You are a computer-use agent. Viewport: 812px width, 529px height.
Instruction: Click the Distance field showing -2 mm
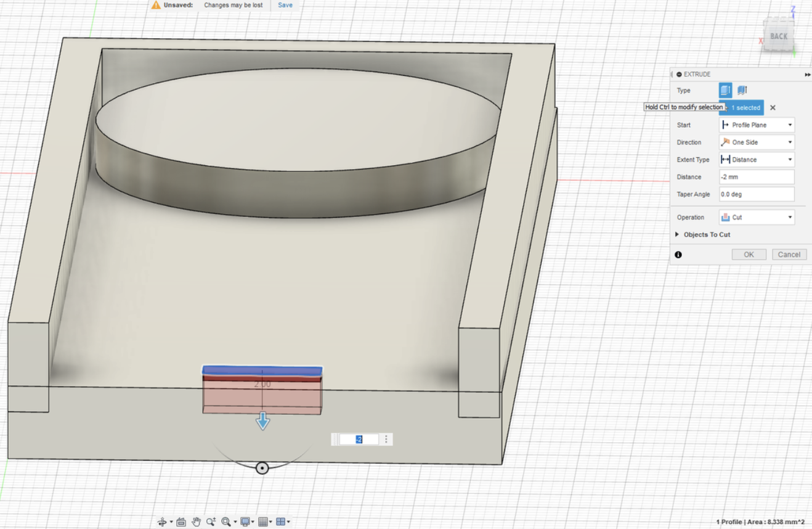(757, 177)
